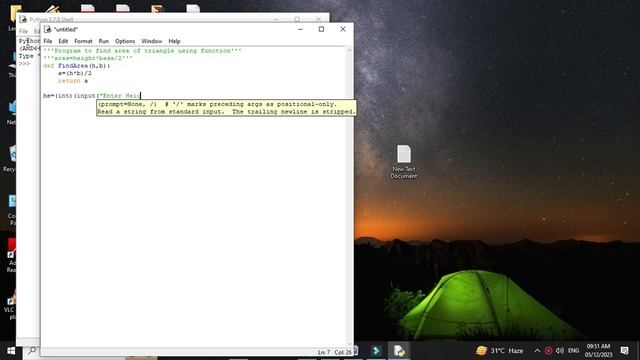Click the Python IDLE taskbar icon
The width and height of the screenshot is (640, 360).
tap(399, 351)
